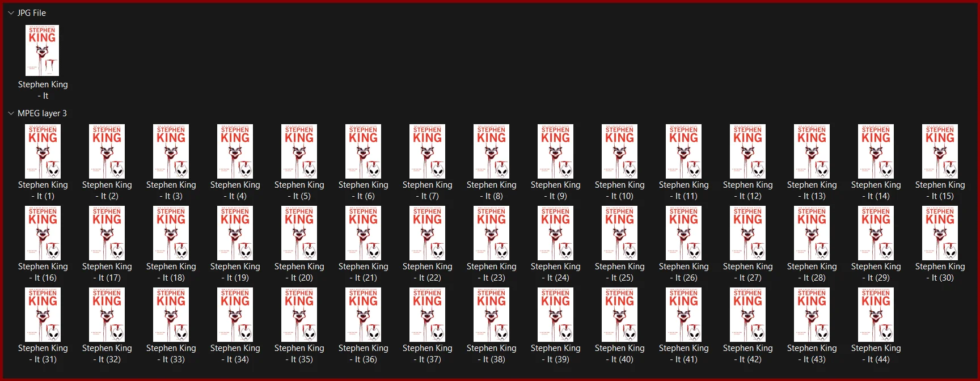Click the name Stephen King - It (25)
The width and height of the screenshot is (980, 381).
[x=619, y=272]
